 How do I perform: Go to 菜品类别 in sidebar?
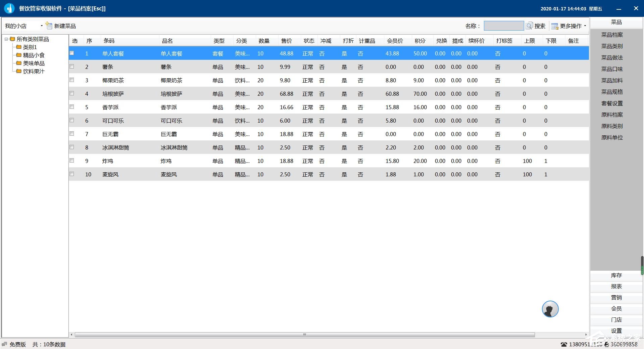[612, 46]
